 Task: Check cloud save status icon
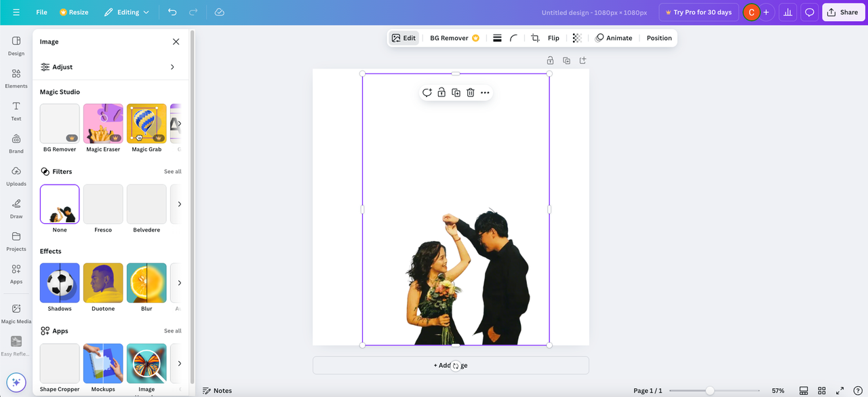tap(219, 12)
